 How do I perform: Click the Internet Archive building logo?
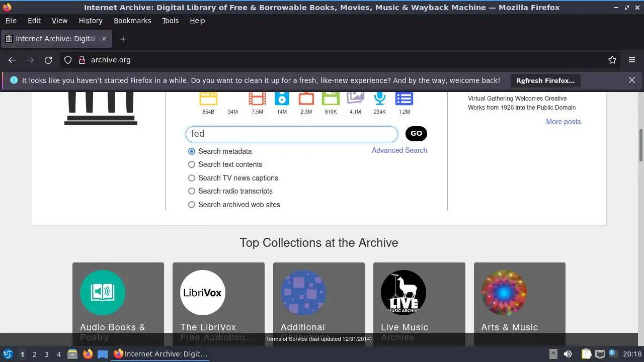click(x=101, y=109)
